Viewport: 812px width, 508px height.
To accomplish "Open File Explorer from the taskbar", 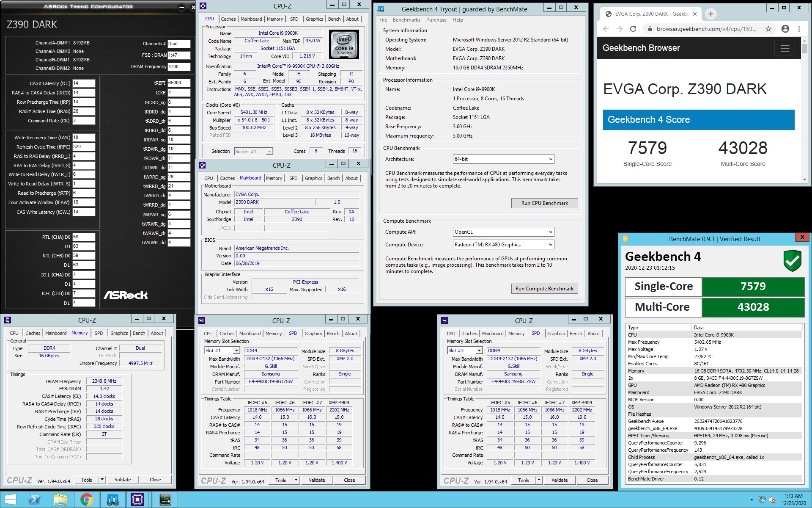I will (x=60, y=500).
